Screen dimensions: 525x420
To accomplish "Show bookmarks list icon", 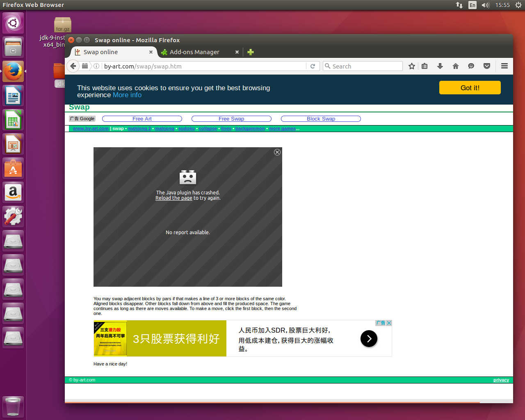I will (x=425, y=66).
